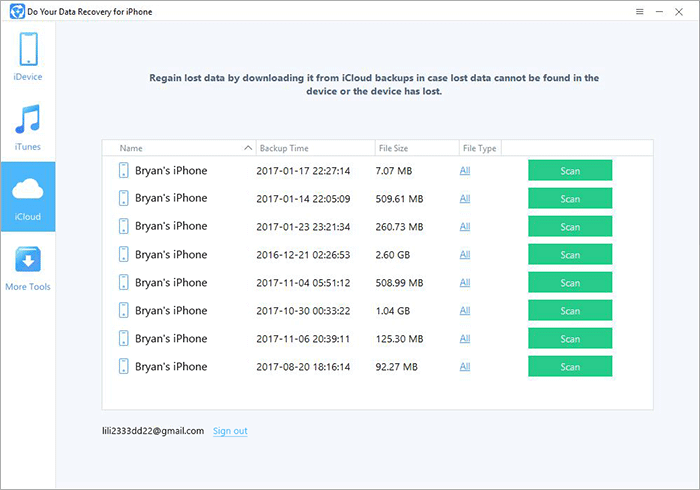Screen dimensions: 700x490
Task: Close the Data Recovery window
Action: click(x=679, y=12)
